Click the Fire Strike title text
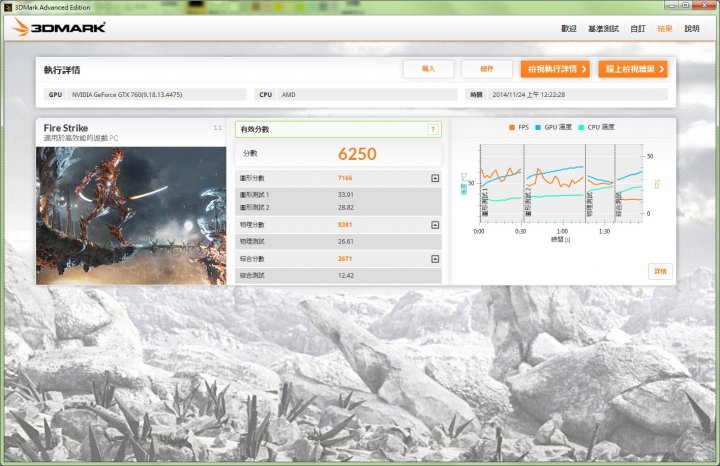Screen dimensions: 720x466 click(x=66, y=128)
